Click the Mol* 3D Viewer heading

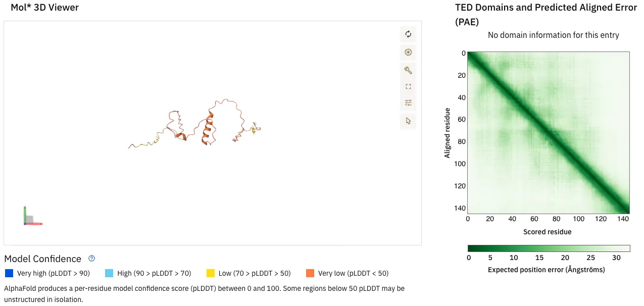[44, 8]
